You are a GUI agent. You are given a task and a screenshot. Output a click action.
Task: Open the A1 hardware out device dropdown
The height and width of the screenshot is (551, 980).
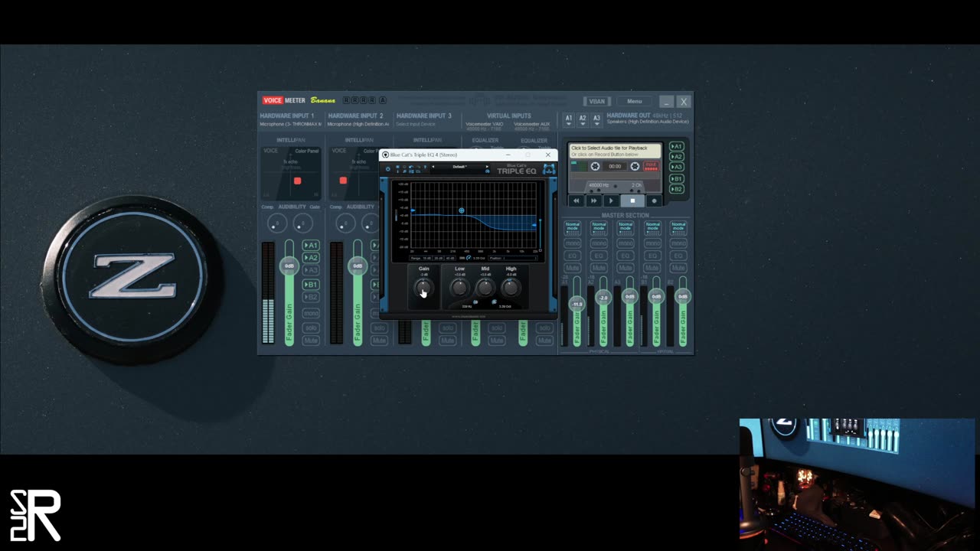coord(570,119)
